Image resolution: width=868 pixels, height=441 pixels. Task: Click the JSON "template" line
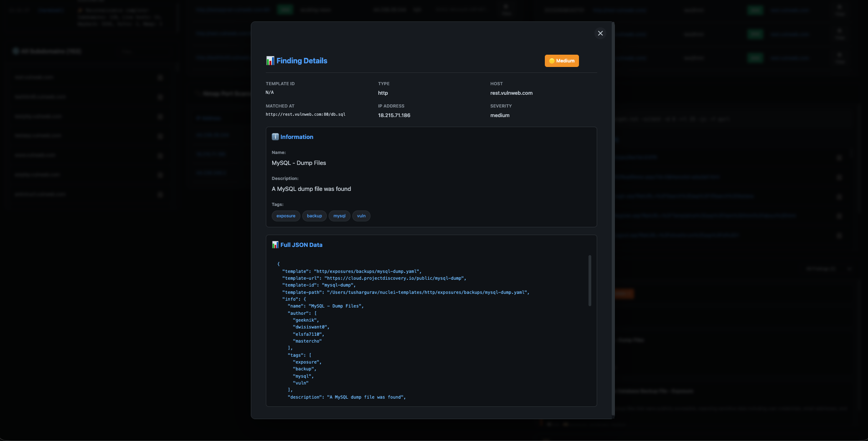click(x=352, y=272)
